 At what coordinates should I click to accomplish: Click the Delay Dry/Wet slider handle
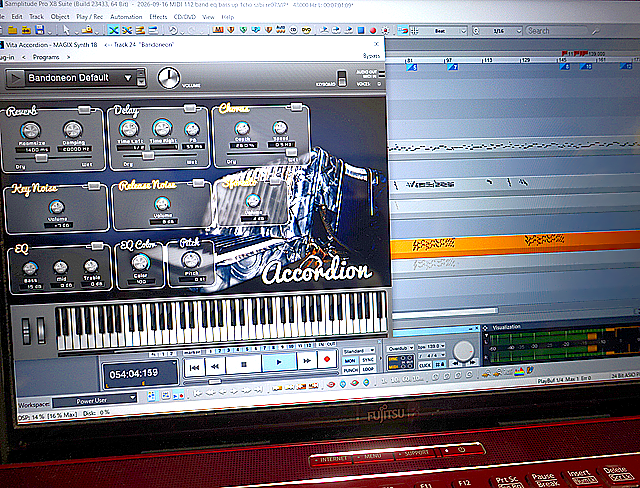[148, 156]
